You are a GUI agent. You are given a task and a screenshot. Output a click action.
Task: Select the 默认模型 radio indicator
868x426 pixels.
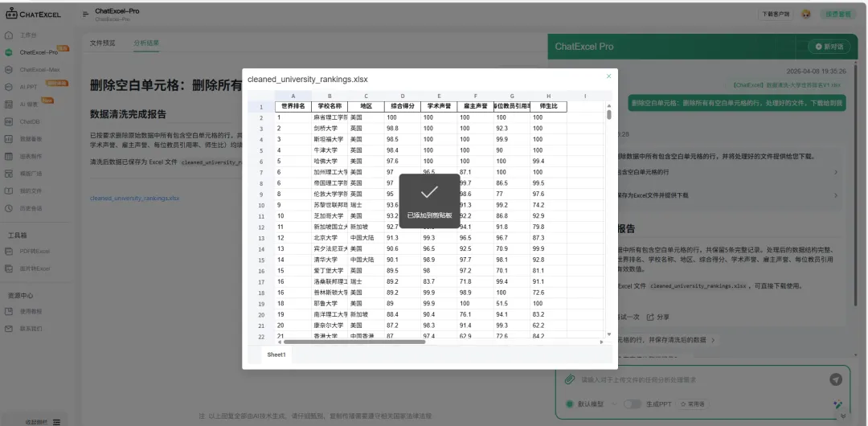pyautogui.click(x=569, y=403)
